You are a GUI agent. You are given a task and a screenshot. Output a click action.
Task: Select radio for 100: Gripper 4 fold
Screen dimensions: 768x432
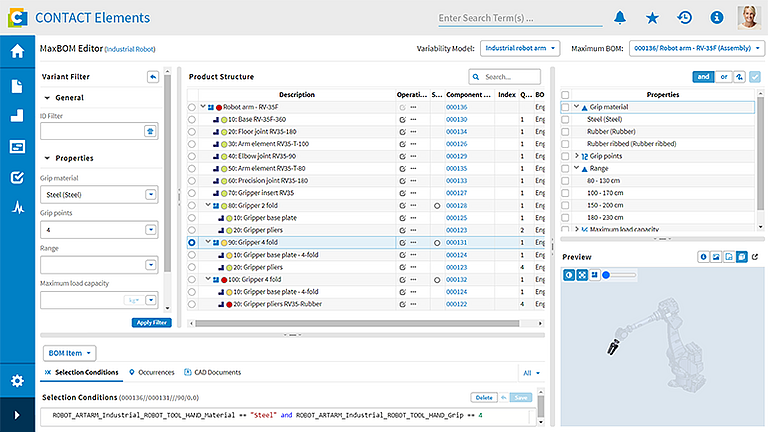[x=192, y=280]
